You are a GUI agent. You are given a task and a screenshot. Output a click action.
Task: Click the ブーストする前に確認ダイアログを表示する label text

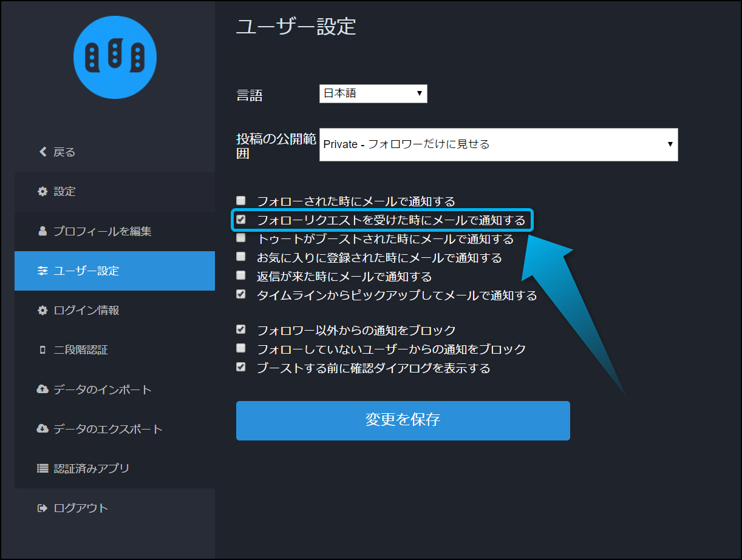click(x=373, y=368)
